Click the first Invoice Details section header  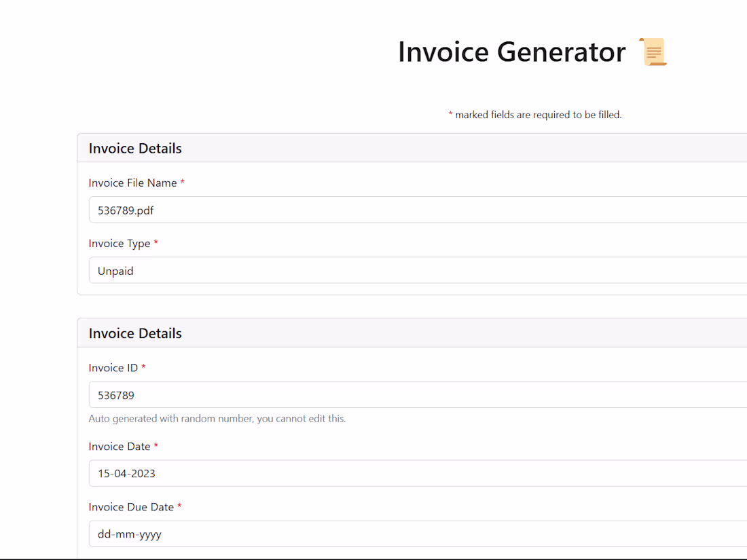point(135,148)
